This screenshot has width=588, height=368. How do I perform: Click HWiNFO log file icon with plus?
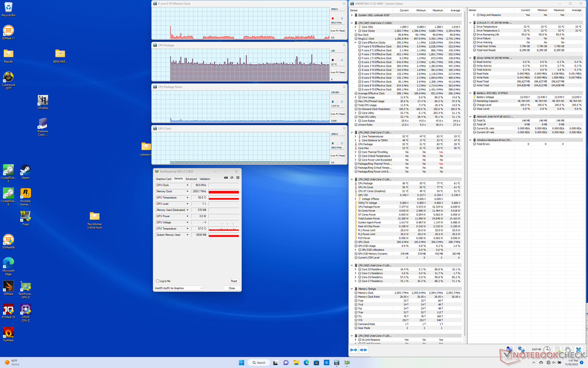click(557, 350)
